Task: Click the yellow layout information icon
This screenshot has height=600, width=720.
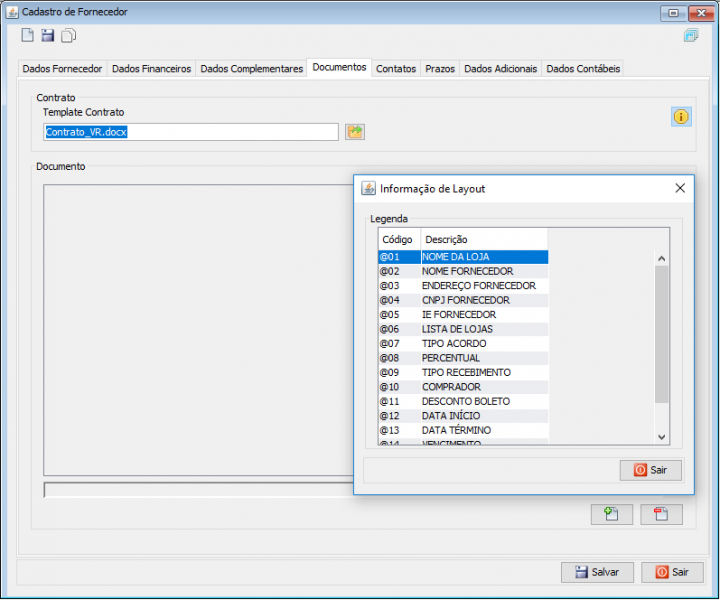Action: tap(681, 117)
